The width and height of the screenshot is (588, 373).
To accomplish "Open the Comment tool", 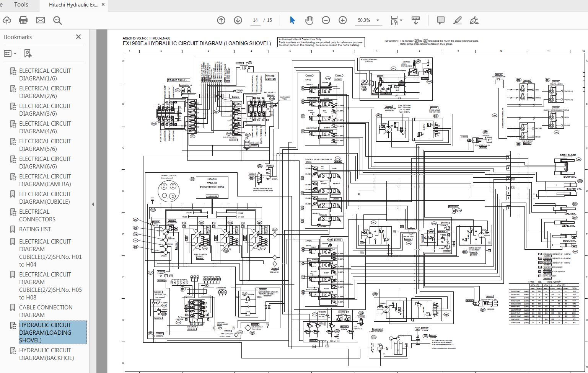I will pyautogui.click(x=440, y=20).
